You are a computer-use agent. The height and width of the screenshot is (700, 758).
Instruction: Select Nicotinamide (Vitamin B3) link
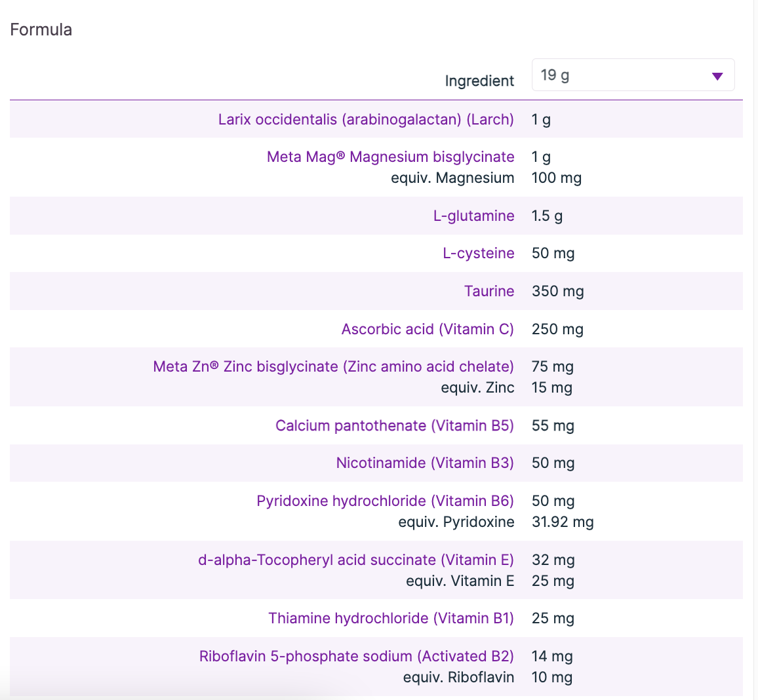[424, 463]
